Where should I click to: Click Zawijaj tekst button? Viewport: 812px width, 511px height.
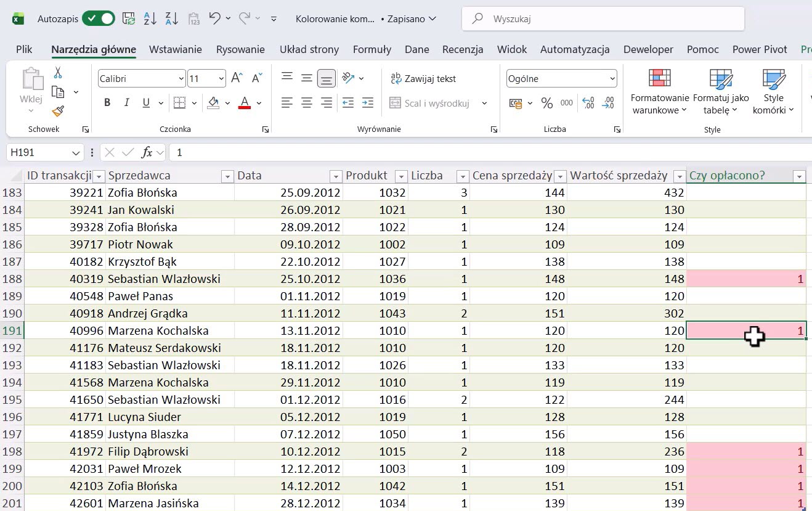tap(424, 78)
